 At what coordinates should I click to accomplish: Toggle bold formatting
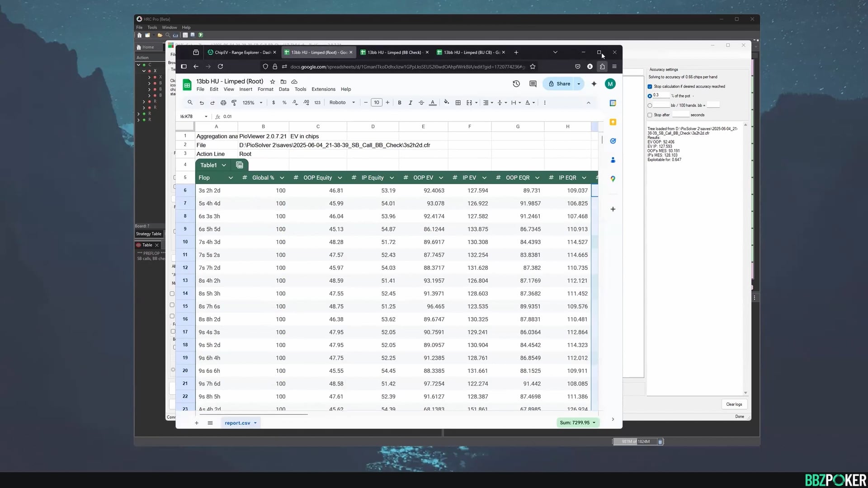400,103
